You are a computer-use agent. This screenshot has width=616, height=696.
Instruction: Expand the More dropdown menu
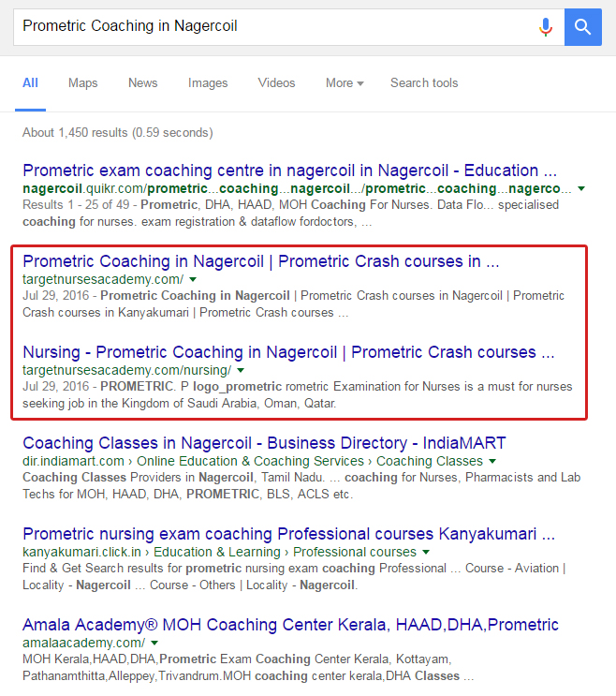(345, 83)
